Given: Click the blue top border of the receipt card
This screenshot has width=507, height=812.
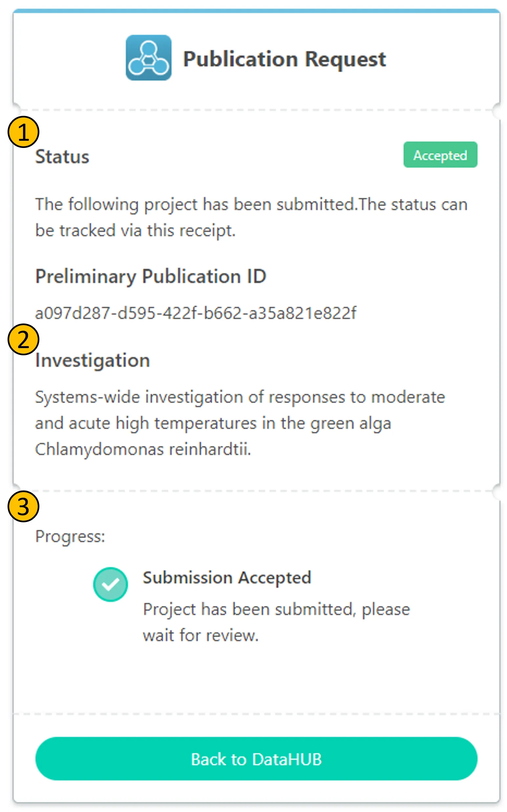Looking at the screenshot, I should (256, 11).
